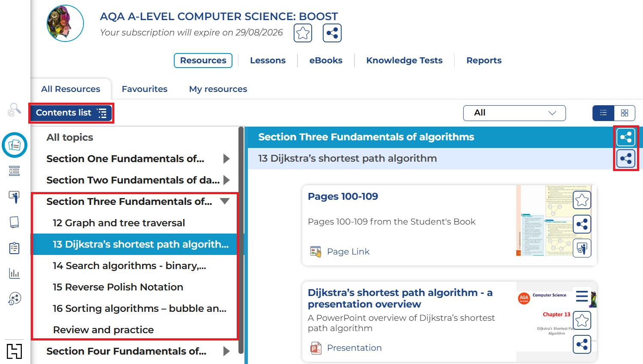This screenshot has height=364, width=643.
Task: Favourite the Pages 100-109 resource
Action: click(582, 200)
